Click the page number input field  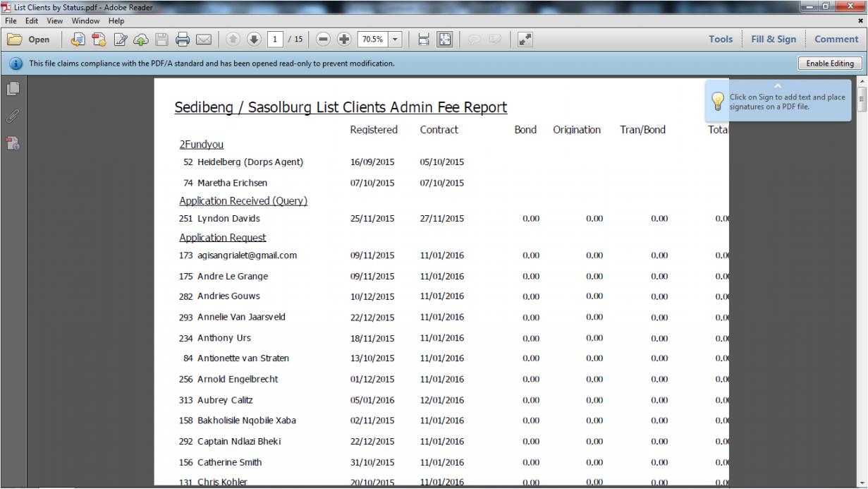tap(275, 40)
